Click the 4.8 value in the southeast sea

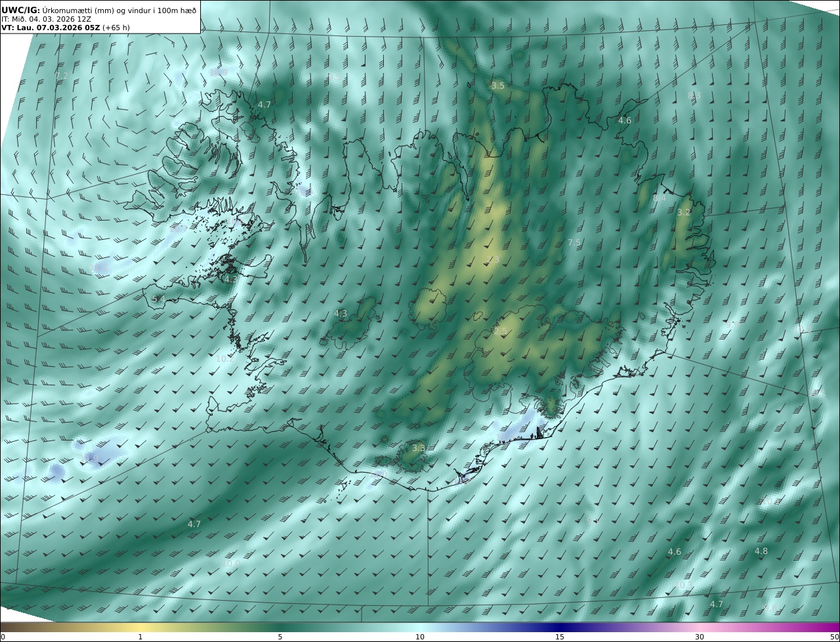pos(761,551)
